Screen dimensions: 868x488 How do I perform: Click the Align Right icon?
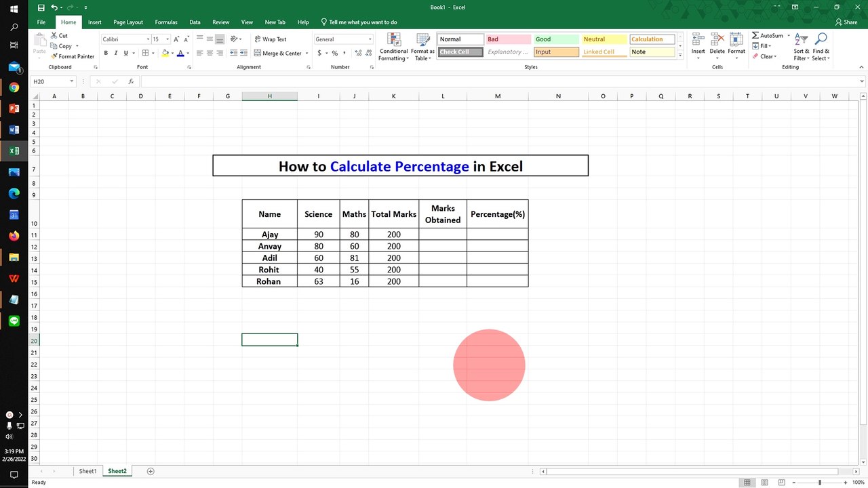(x=220, y=54)
